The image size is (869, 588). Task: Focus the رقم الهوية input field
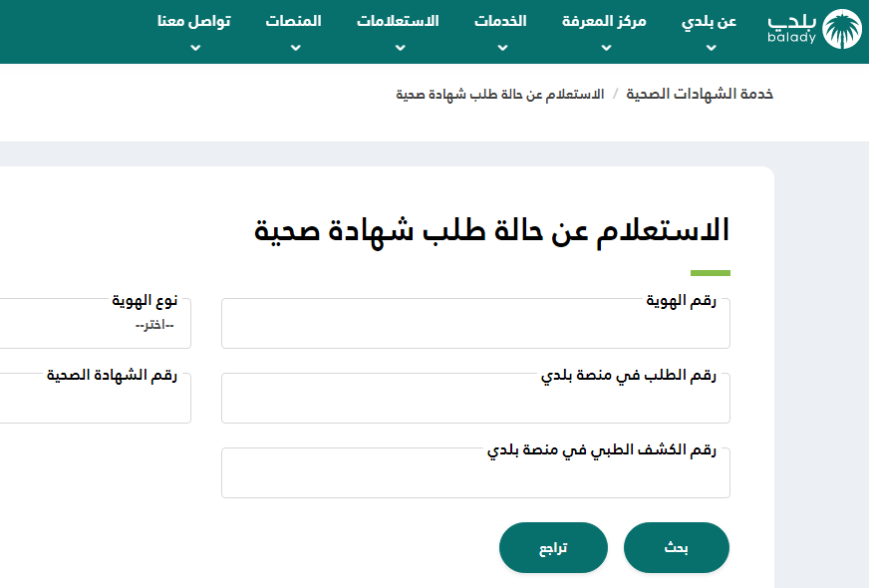coord(475,329)
